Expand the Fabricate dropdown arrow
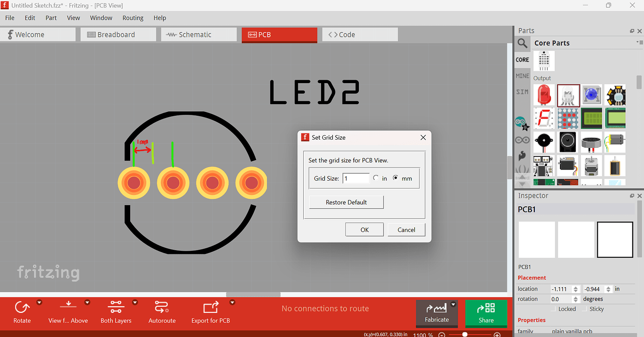Viewport: 644px width, 337px height. click(453, 305)
